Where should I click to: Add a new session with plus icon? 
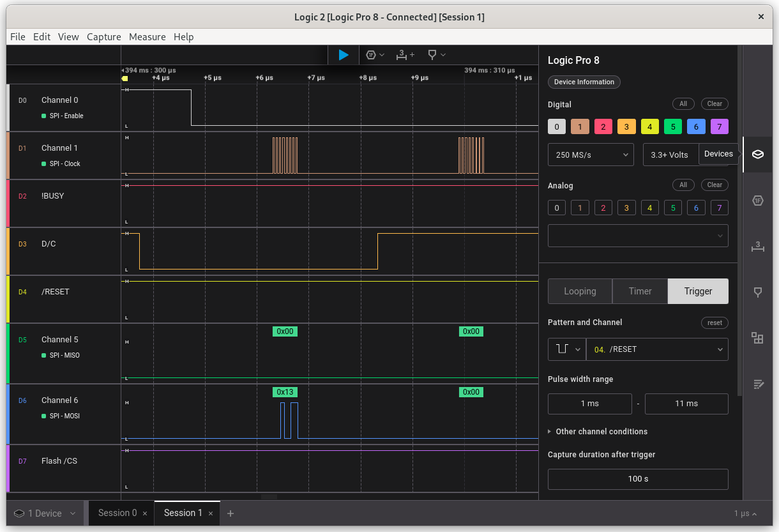click(x=231, y=513)
